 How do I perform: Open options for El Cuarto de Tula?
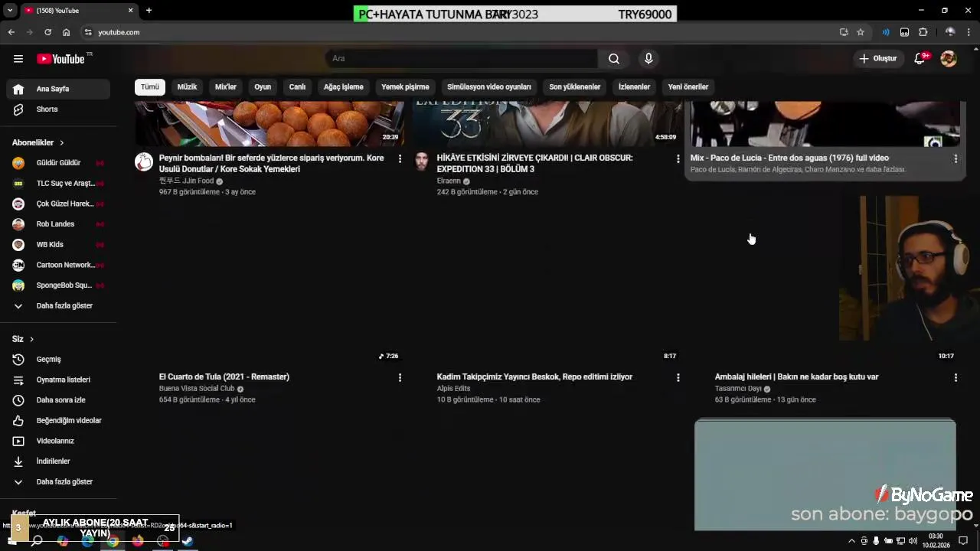point(400,377)
